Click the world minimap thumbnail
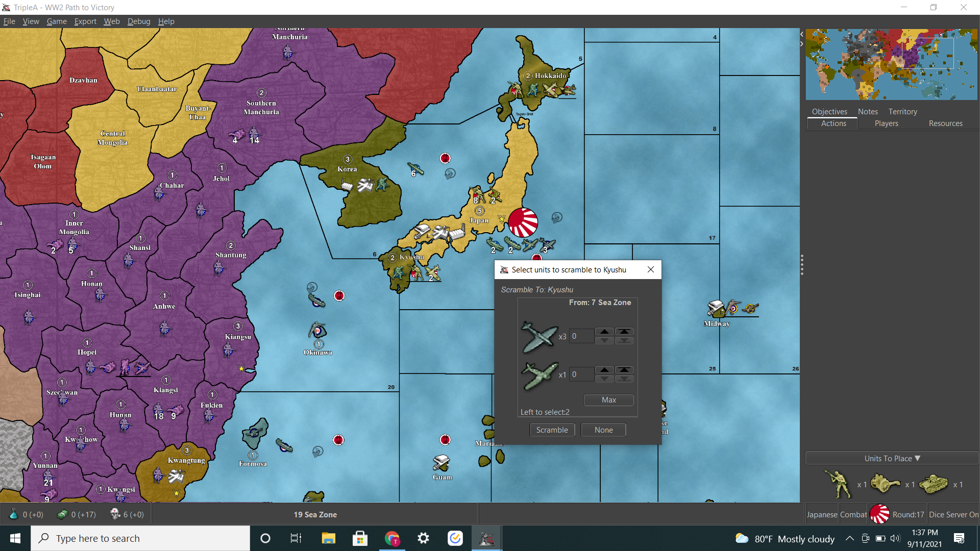This screenshot has height=551, width=980. pyautogui.click(x=891, y=64)
